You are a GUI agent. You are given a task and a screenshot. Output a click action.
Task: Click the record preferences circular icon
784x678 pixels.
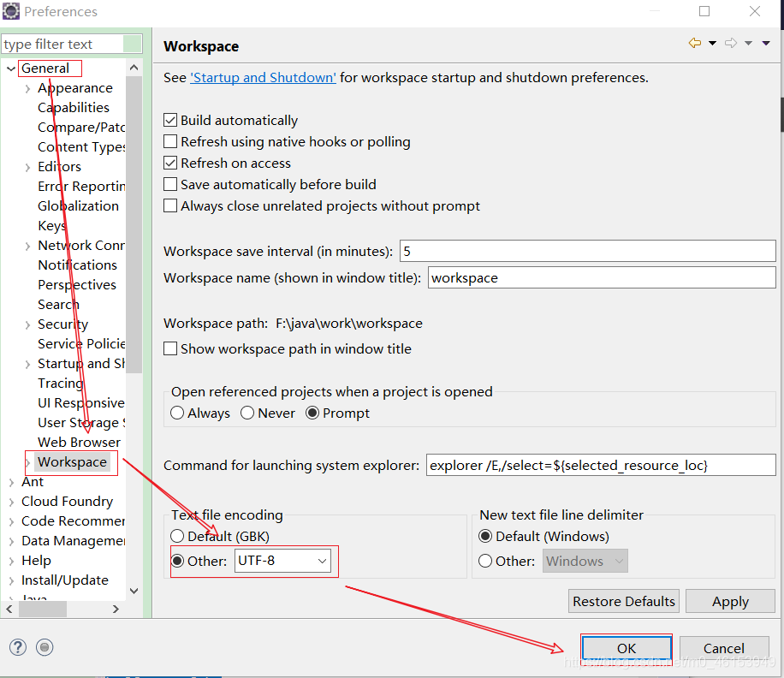point(45,647)
